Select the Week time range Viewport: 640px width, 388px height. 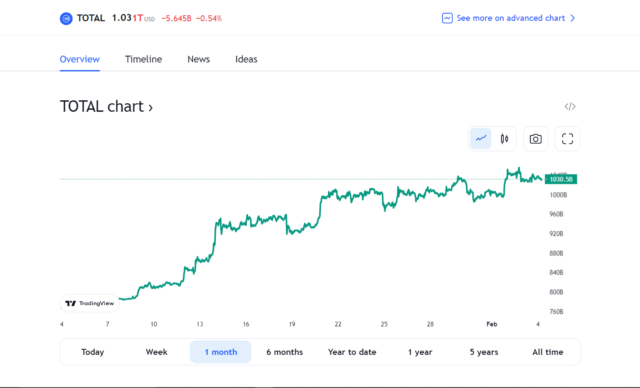(x=156, y=352)
